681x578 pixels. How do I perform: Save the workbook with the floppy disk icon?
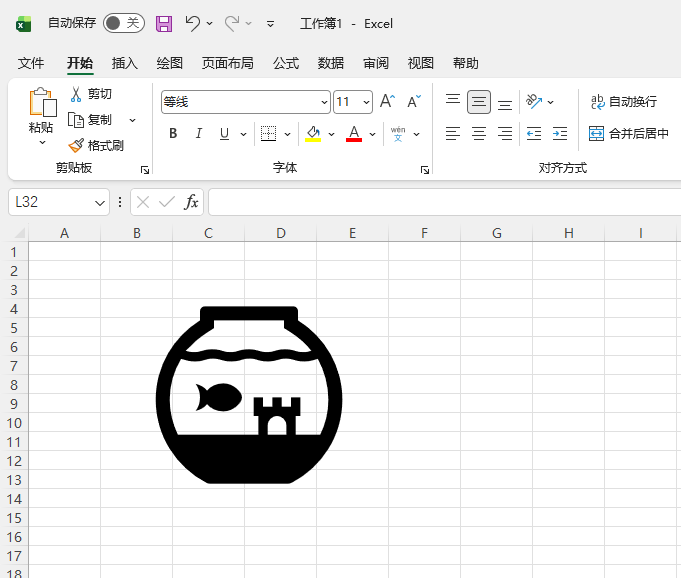pos(164,23)
